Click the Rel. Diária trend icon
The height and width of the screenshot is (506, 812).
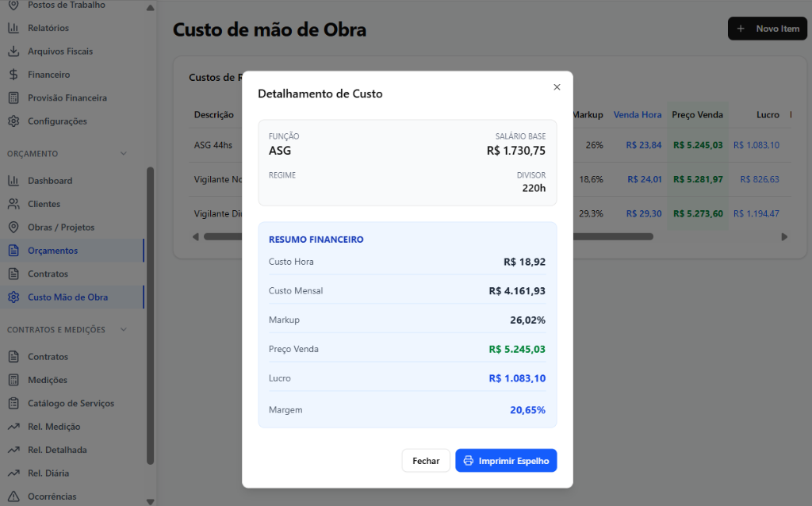[13, 473]
